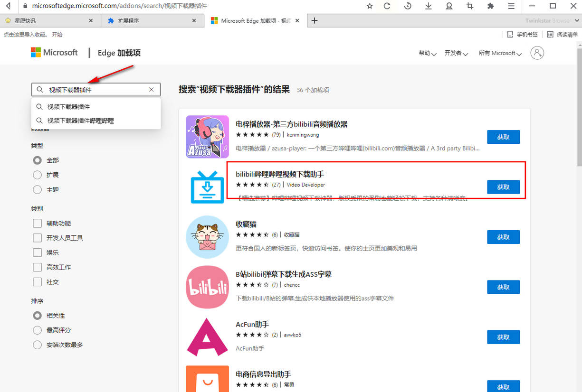Check the 高效工作 category checkbox
Viewport: 582px width, 392px height.
(38, 267)
